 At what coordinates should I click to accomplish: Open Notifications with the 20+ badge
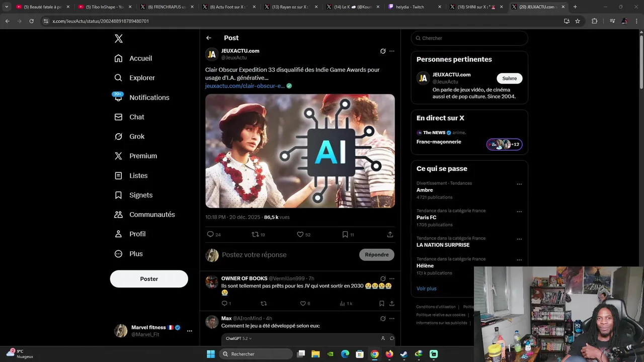point(141,97)
